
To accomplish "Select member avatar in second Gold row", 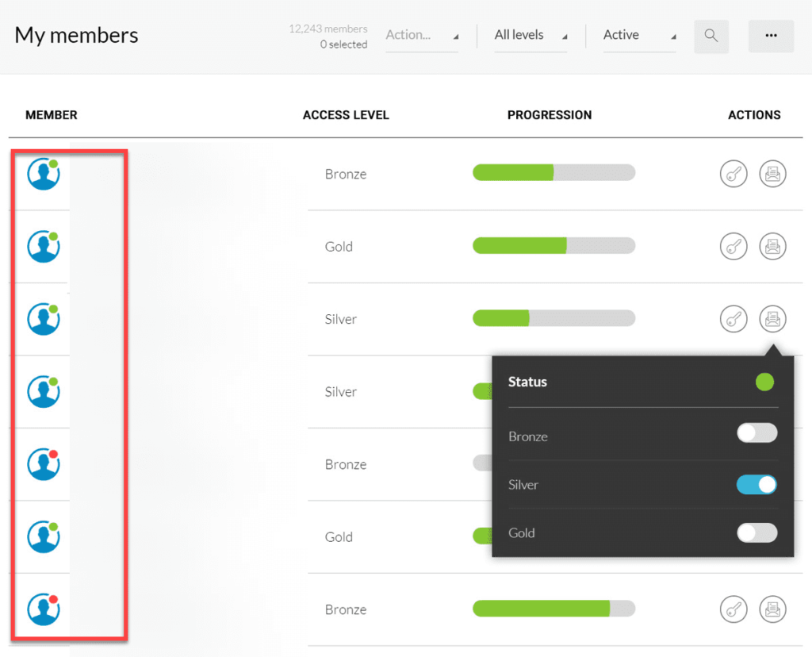I will tap(44, 537).
